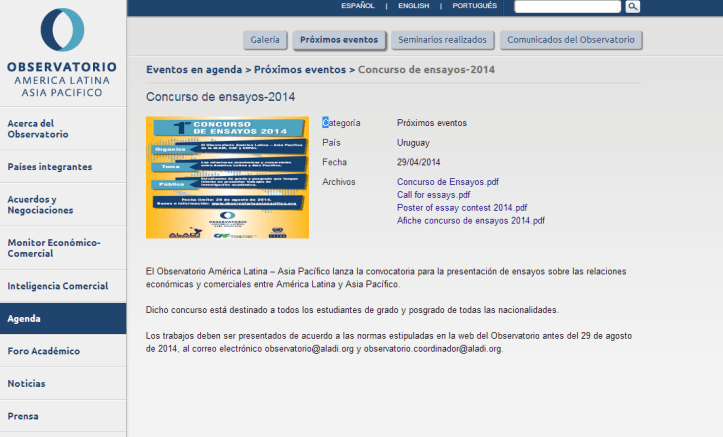Click the search magnifier icon button

633,6
